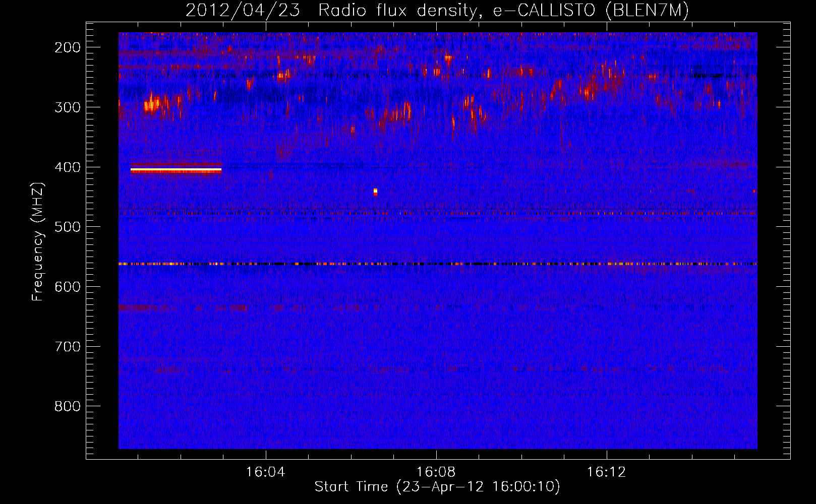Click the bright burst cluster near 300 MHz at start

click(152, 104)
